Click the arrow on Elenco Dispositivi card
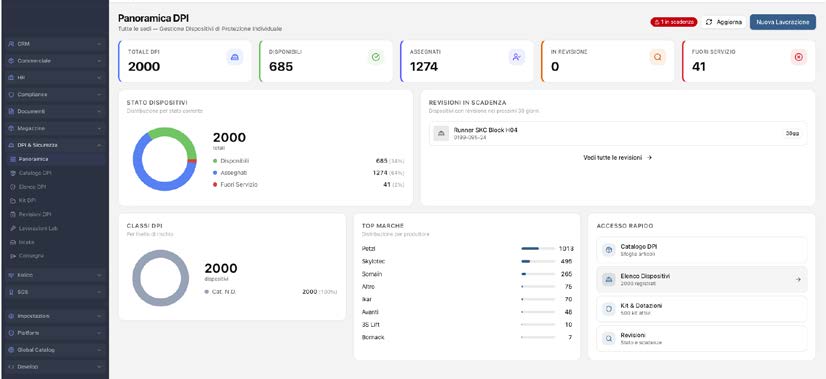The height and width of the screenshot is (379, 826). pyautogui.click(x=798, y=279)
